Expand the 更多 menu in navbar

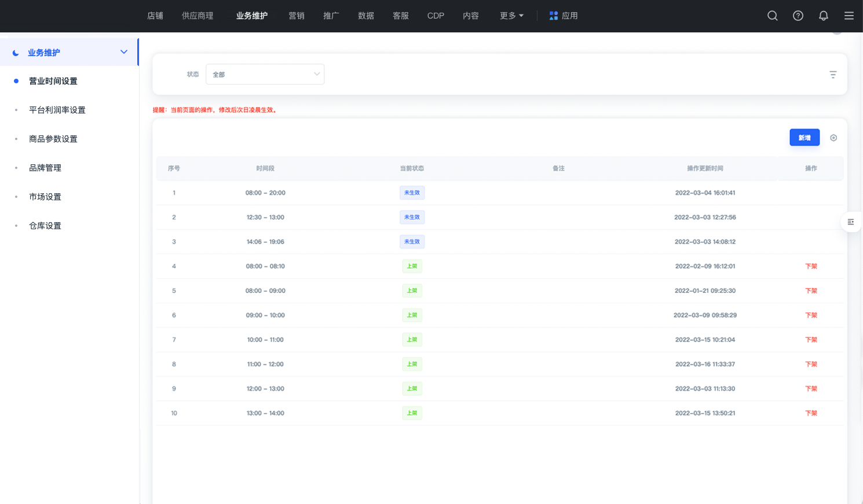tap(511, 16)
